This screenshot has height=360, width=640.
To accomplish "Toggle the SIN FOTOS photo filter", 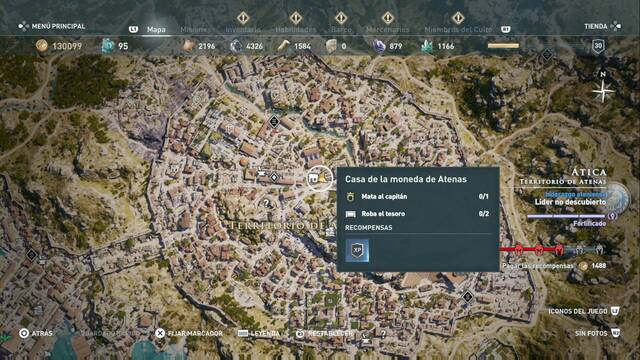I will pyautogui.click(x=597, y=333).
